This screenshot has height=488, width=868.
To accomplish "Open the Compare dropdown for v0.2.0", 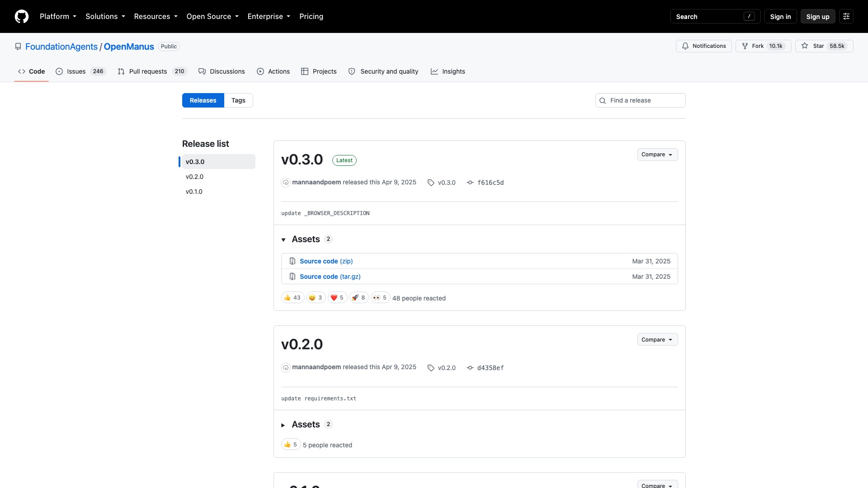I will pos(657,340).
